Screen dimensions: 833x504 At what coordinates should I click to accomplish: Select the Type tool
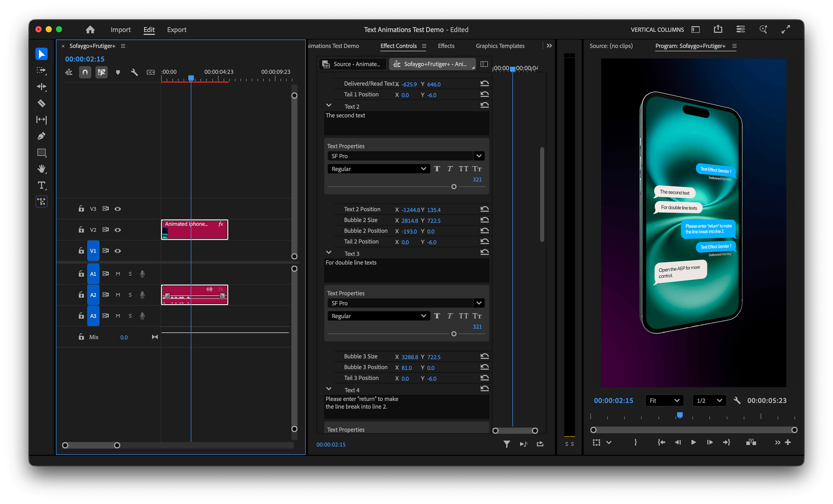[42, 185]
